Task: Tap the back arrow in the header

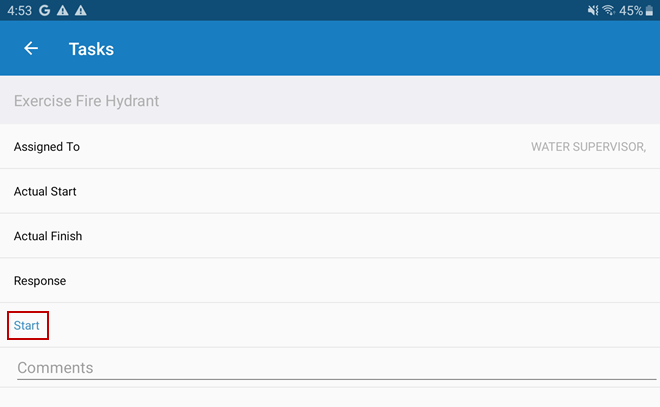Action: (31, 48)
